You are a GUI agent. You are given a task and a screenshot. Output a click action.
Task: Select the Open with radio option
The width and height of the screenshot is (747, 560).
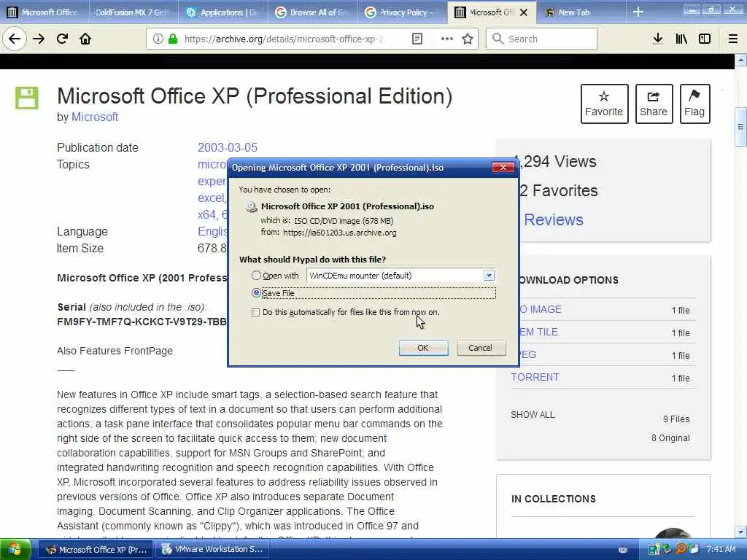pyautogui.click(x=256, y=275)
